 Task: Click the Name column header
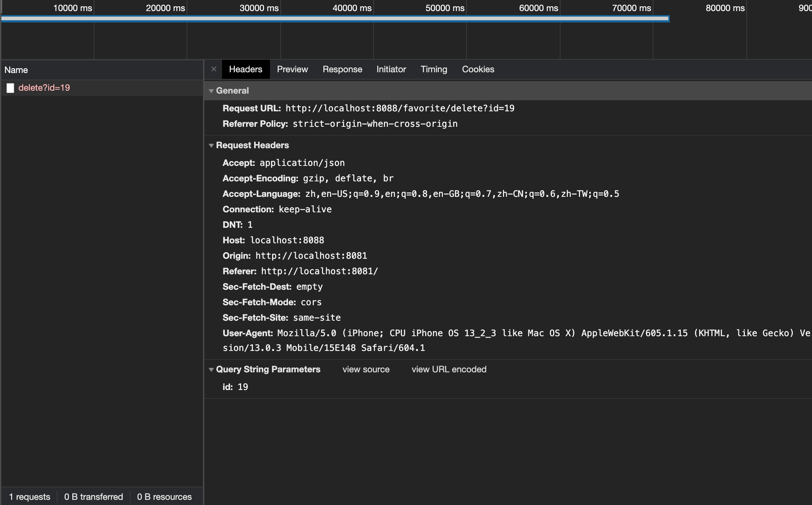point(17,70)
